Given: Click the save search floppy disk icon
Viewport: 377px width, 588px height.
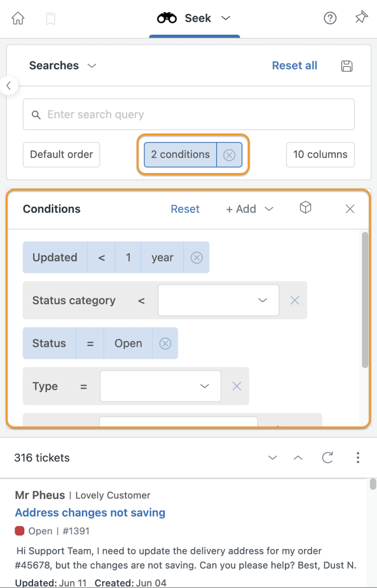Looking at the screenshot, I should click(347, 66).
